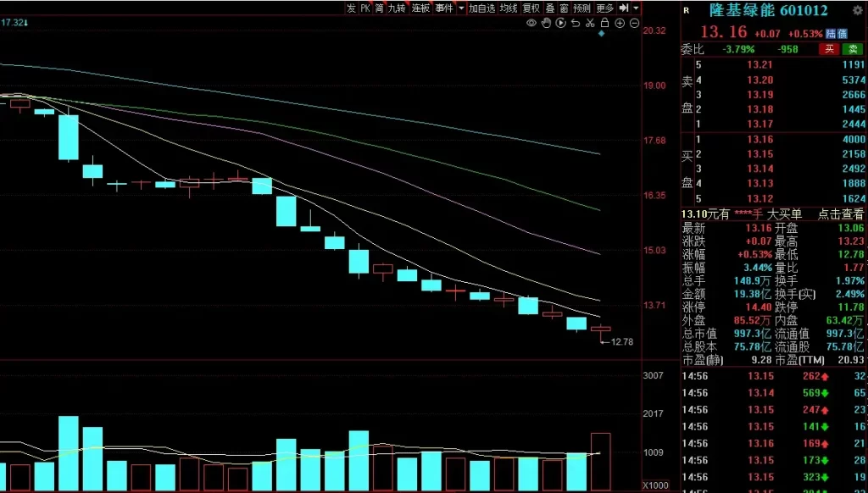Zoom in with the plus circle icon

[620, 23]
